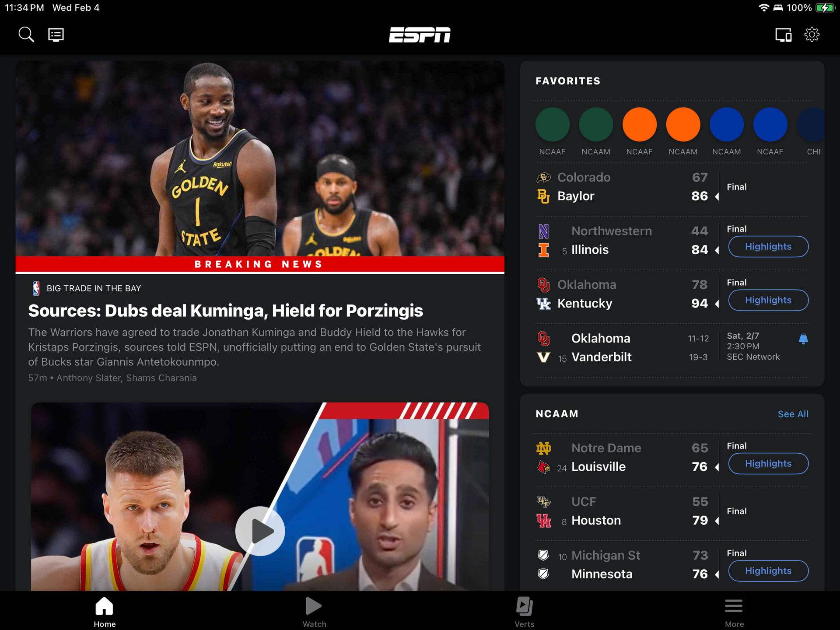Play the Porzingis trade video
This screenshot has width=840, height=630.
(x=260, y=531)
